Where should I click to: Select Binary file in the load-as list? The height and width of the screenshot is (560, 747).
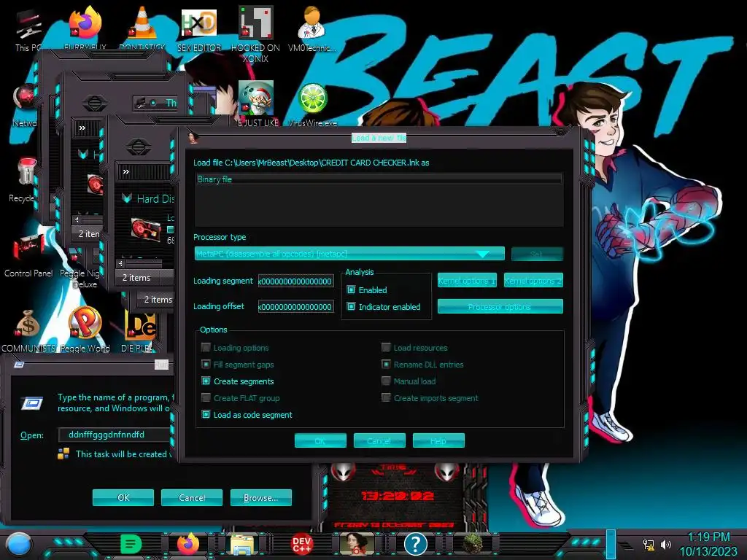(x=379, y=179)
